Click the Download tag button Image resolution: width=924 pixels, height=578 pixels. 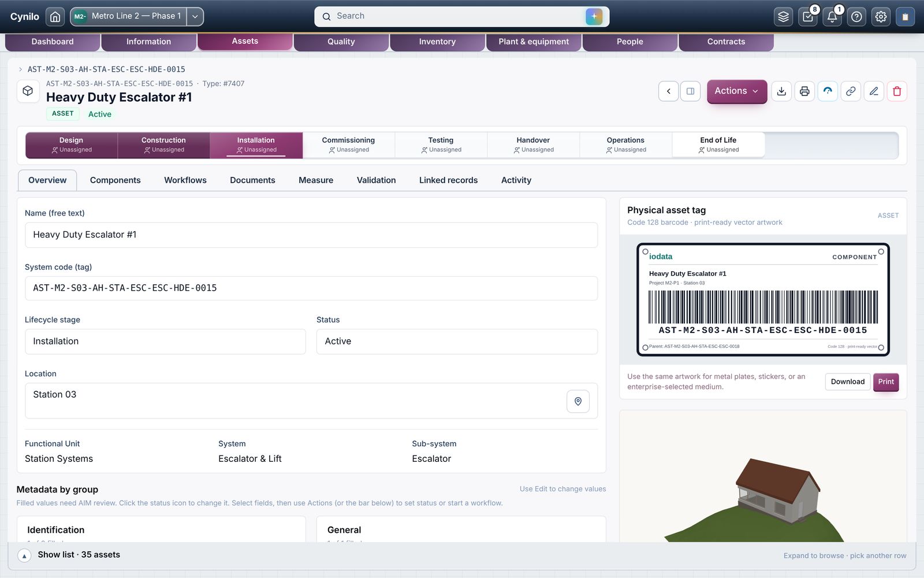pos(848,382)
